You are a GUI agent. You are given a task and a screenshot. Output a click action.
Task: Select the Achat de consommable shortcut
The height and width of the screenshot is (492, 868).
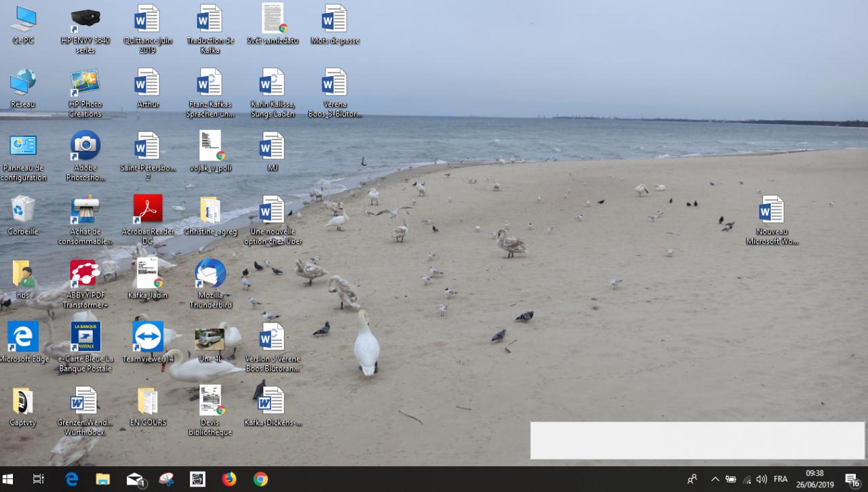(85, 221)
